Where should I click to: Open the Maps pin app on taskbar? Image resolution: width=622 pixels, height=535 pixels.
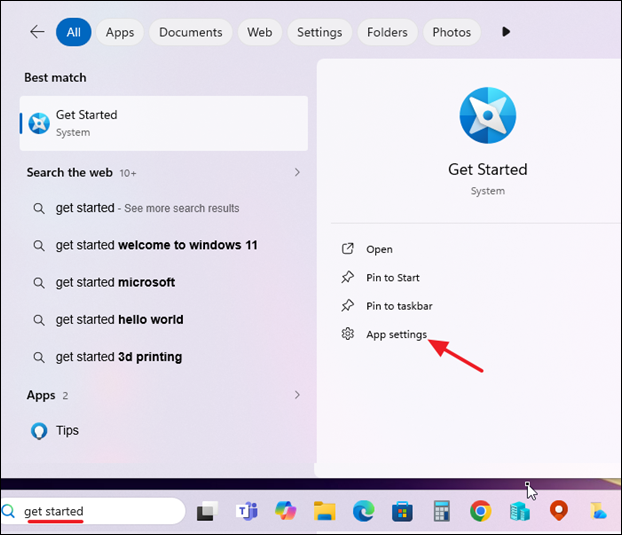559,511
